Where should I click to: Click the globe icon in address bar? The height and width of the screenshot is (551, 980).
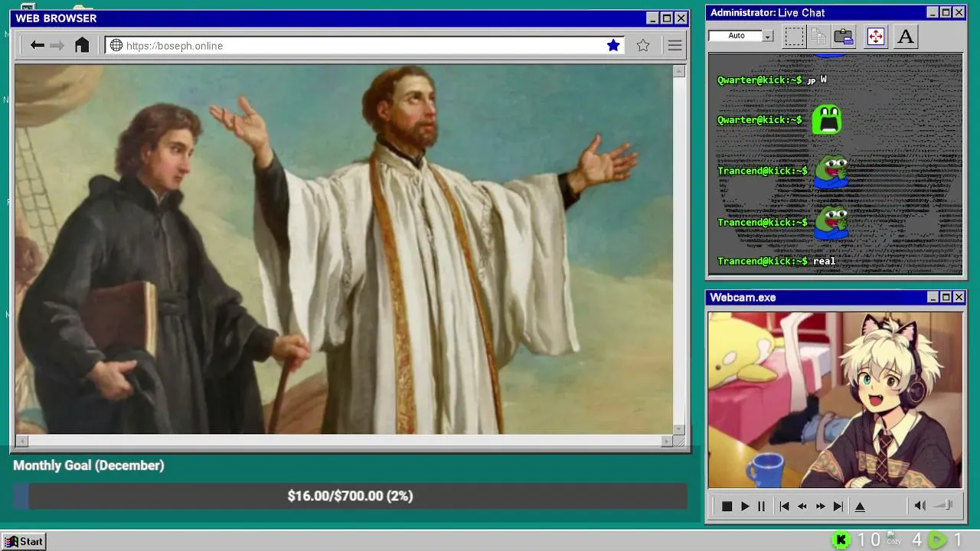click(116, 45)
